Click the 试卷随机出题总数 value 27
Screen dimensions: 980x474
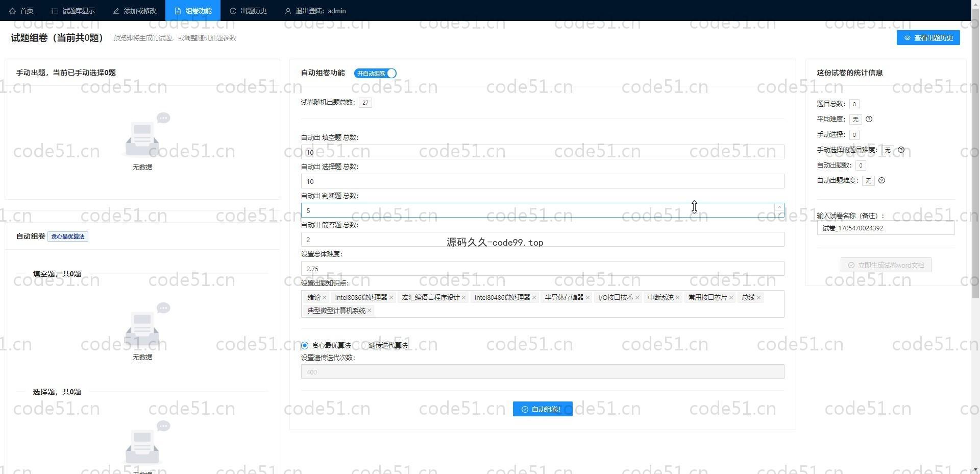(365, 103)
